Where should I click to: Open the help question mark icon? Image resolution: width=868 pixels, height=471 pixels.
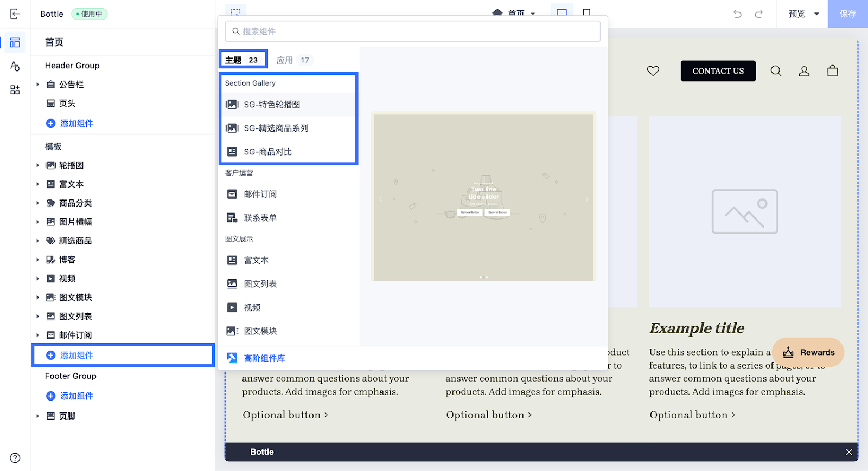coord(15,458)
